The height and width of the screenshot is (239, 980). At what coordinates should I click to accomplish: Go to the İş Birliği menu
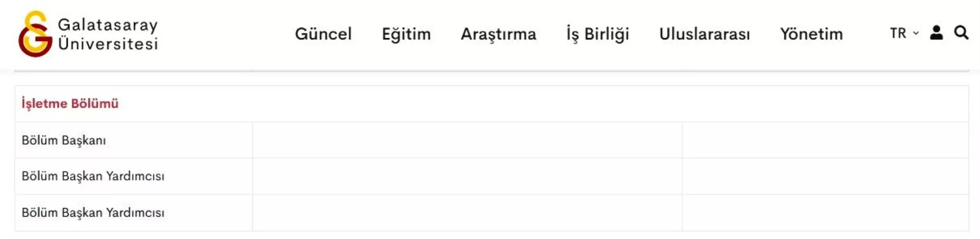point(598,34)
